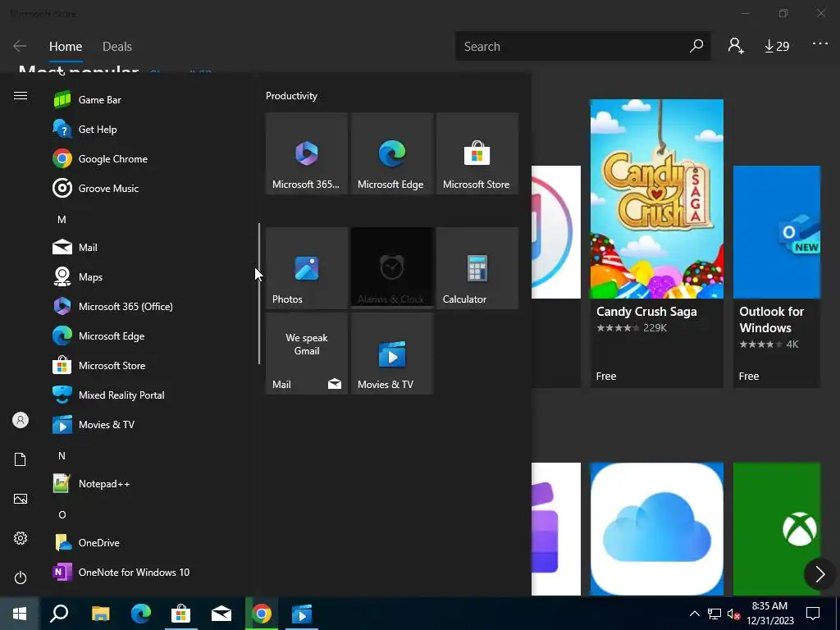Open the clock and date flyout
Viewport: 840px width, 630px height.
769,614
